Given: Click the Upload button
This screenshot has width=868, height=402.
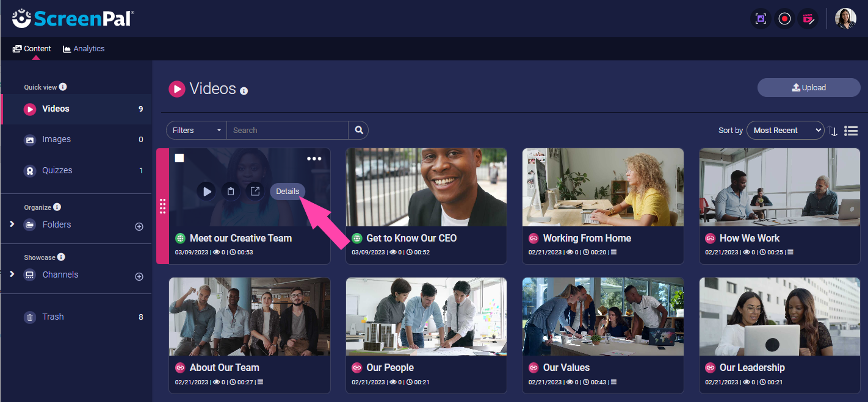Looking at the screenshot, I should pos(809,88).
